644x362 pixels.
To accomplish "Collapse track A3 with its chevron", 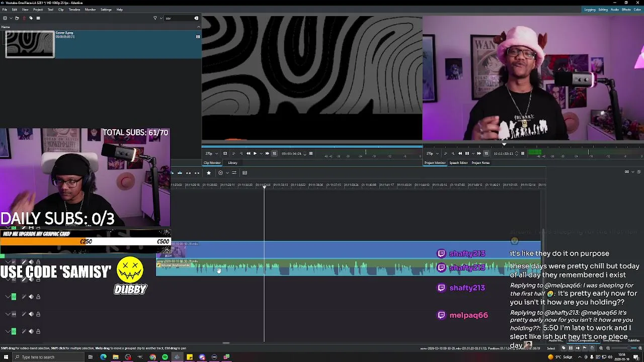I will tap(7, 297).
